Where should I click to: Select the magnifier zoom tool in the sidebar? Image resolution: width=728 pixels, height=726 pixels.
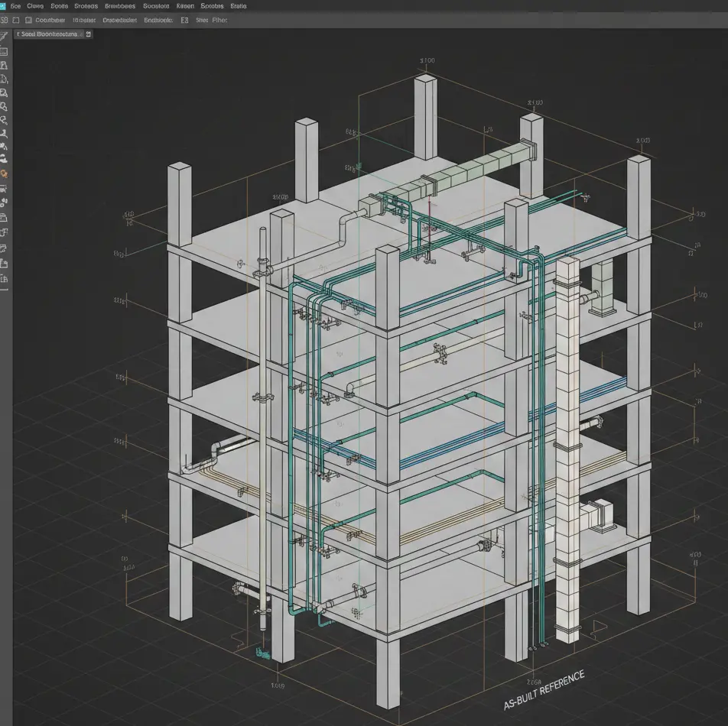pos(5,107)
